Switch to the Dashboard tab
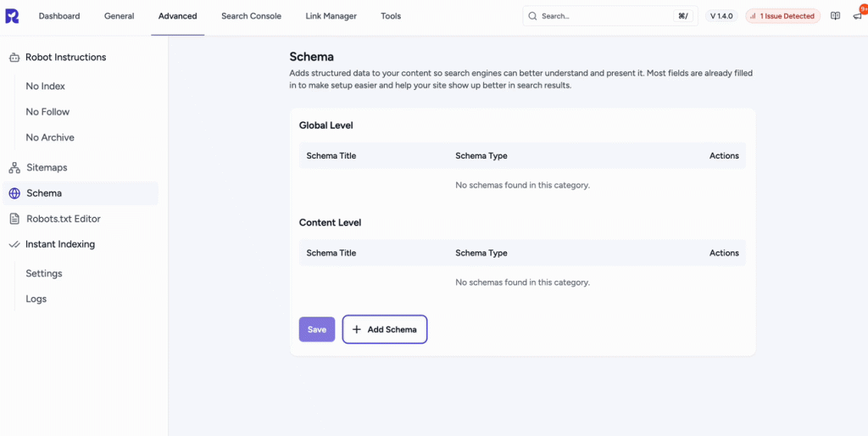The width and height of the screenshot is (868, 436). point(59,16)
